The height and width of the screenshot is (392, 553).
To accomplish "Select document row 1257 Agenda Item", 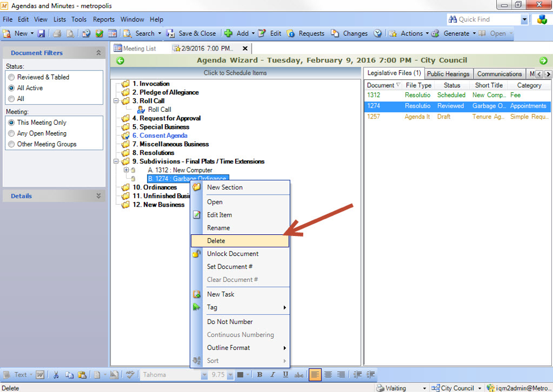I will [x=457, y=117].
